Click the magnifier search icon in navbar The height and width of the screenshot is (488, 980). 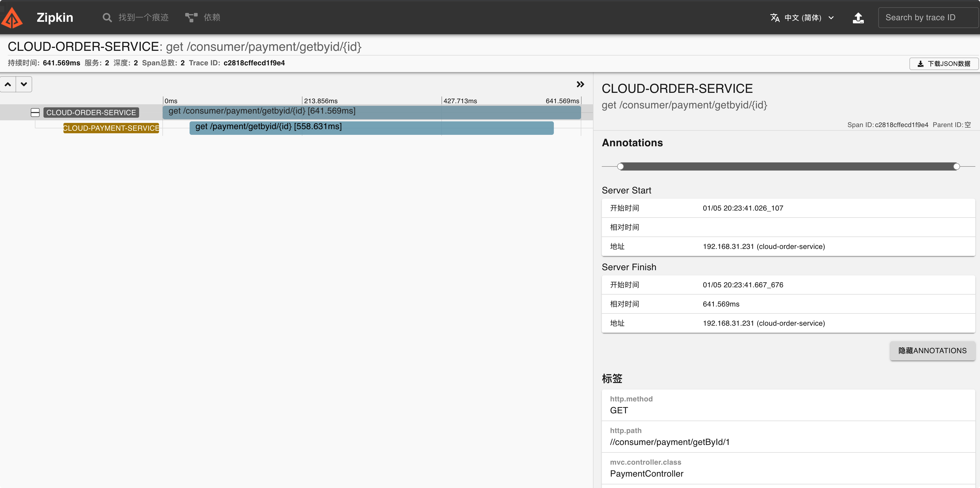point(107,17)
